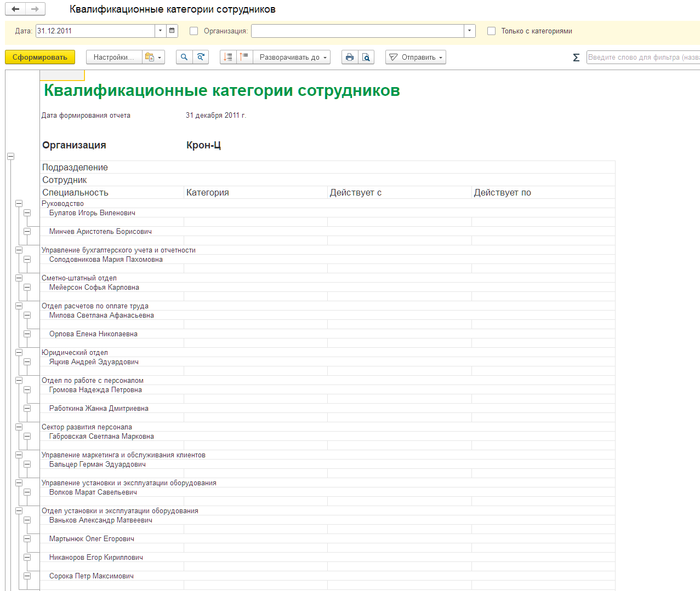
Task: Click the find next search icon
Action: pyautogui.click(x=201, y=57)
